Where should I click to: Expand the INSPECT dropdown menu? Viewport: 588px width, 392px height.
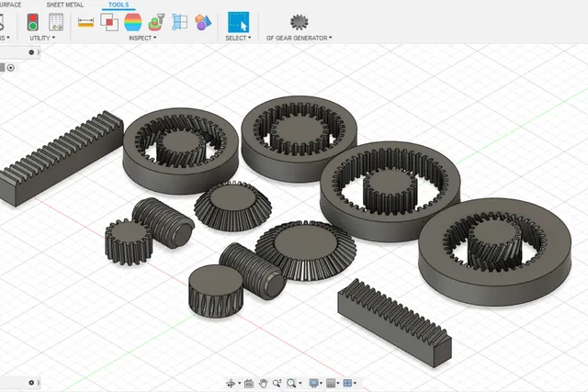tap(142, 38)
